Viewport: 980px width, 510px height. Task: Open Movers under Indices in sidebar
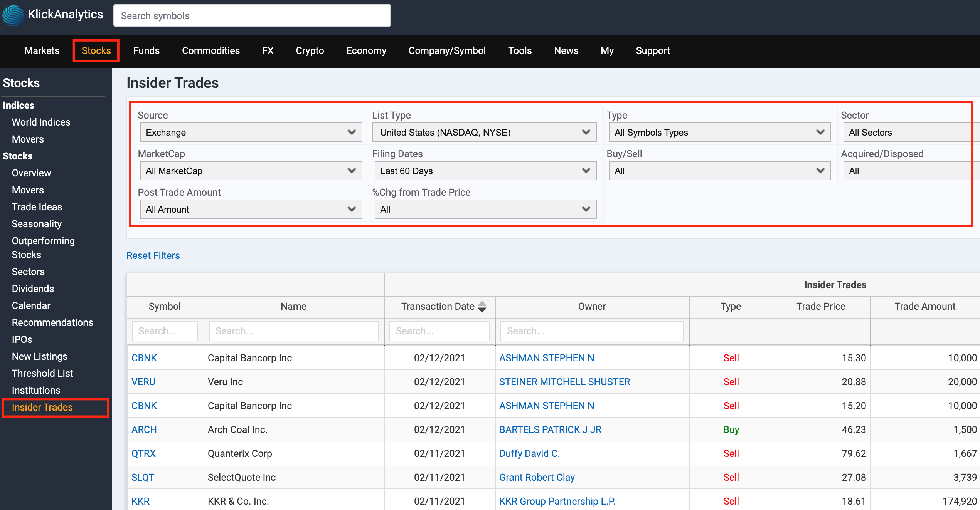(28, 139)
